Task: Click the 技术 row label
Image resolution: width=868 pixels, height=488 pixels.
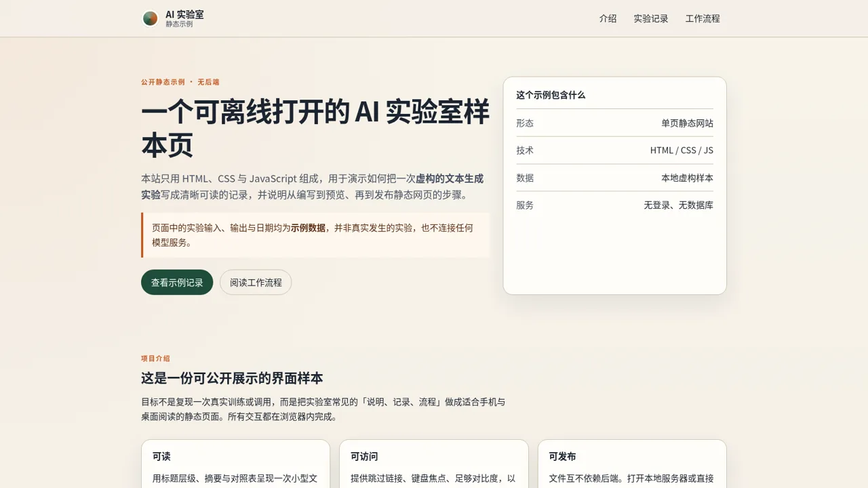Action: click(x=525, y=150)
